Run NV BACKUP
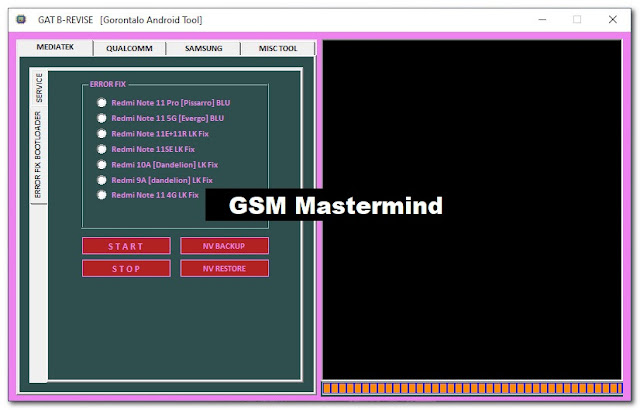640x410 pixels. click(224, 246)
